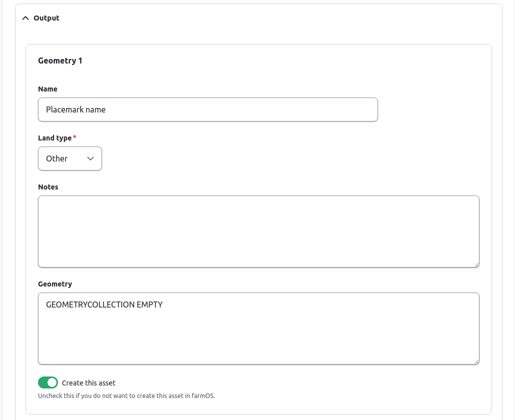Focus the Name input field
The image size is (515, 420).
click(207, 109)
